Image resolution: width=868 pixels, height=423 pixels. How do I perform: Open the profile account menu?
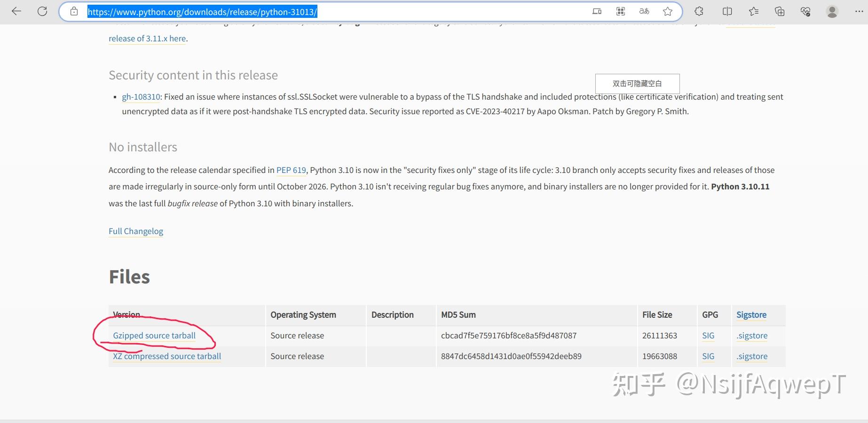[x=831, y=11]
